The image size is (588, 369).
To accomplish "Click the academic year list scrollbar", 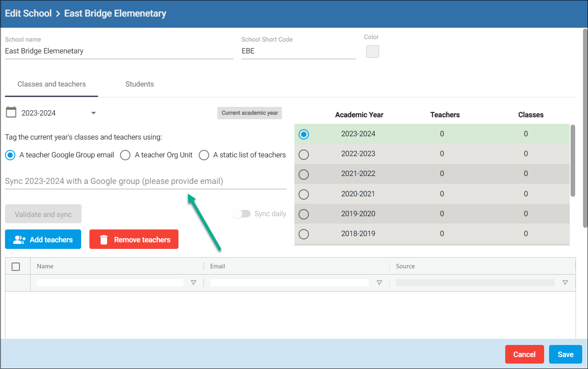I will [x=573, y=160].
